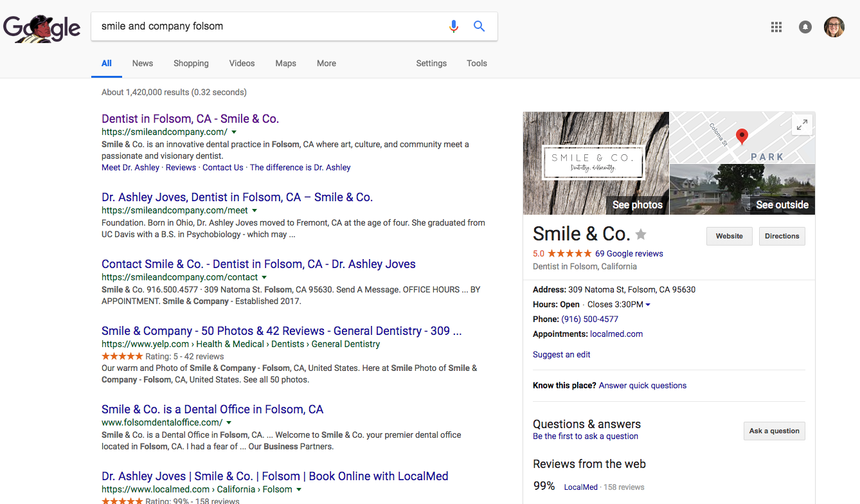Expand business hours next to Closes 3:30PM

tap(648, 305)
